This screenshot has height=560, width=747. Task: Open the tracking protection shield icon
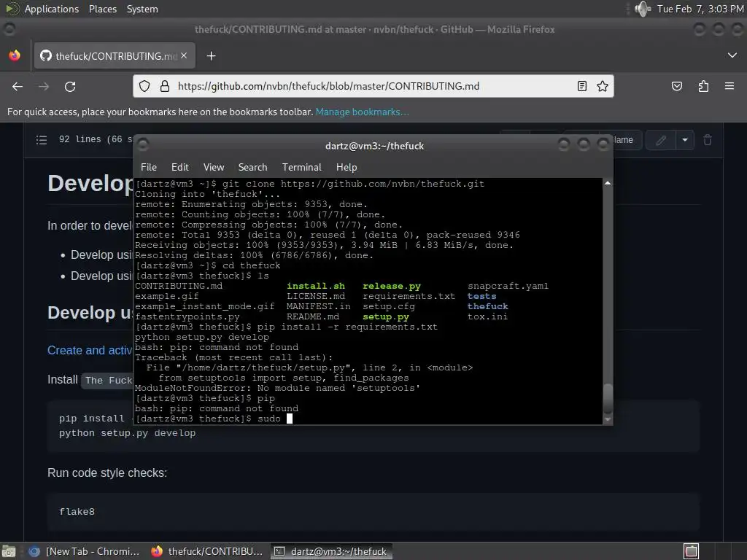[144, 86]
